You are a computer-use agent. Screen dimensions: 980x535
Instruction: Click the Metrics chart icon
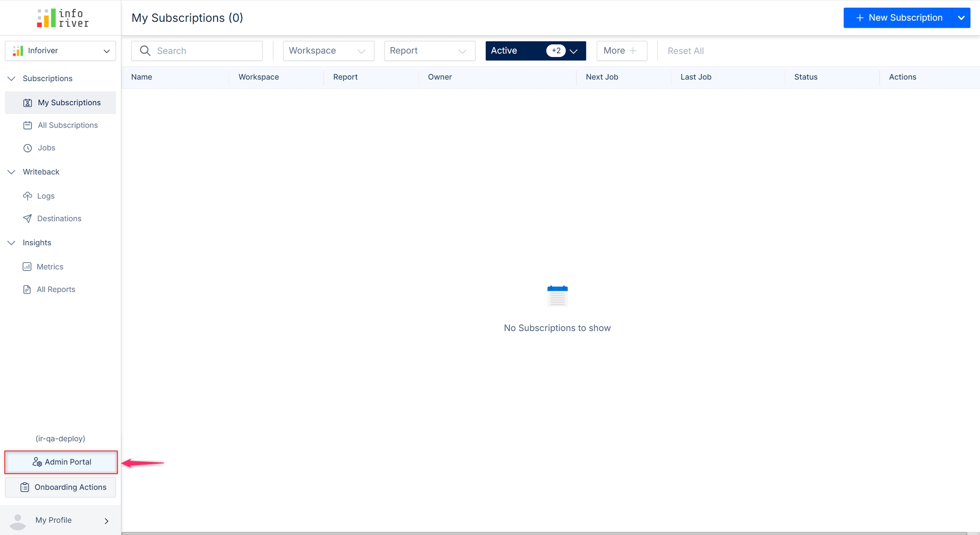(27, 267)
